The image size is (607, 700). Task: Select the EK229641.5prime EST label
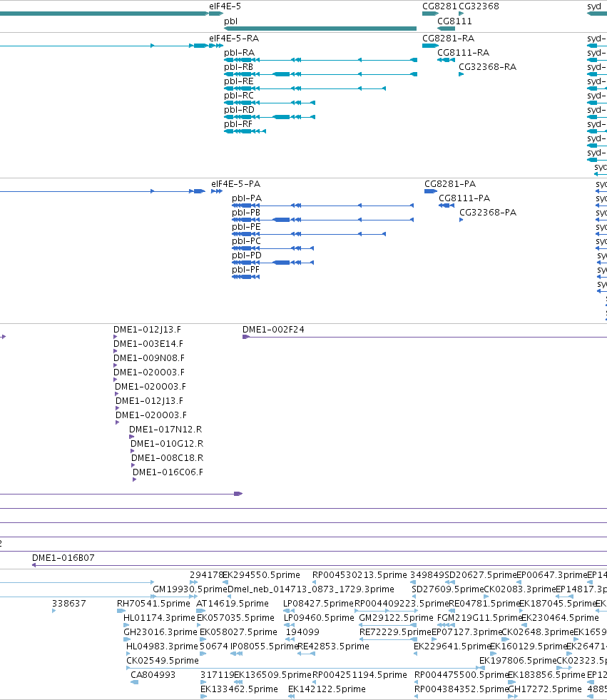coord(452,646)
